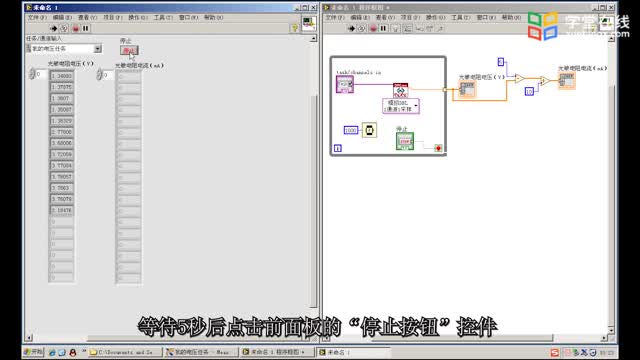The height and width of the screenshot is (360, 640).
Task: Click the context help question mark on the front panel
Action: [294, 28]
